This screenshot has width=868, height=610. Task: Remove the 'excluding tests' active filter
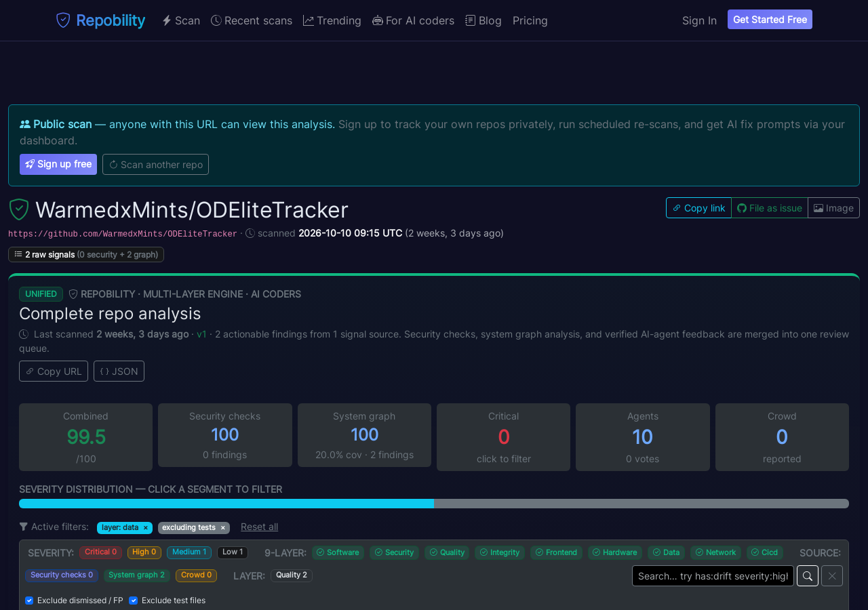click(x=222, y=528)
